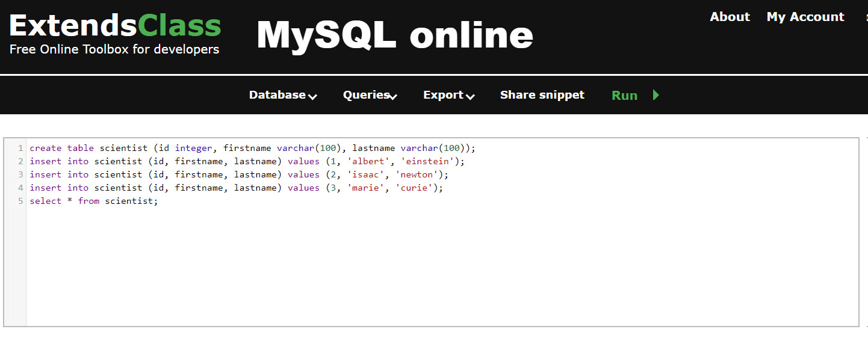Click the 'einstein' string value
Viewport: 868px width, 338px height.
pos(427,161)
